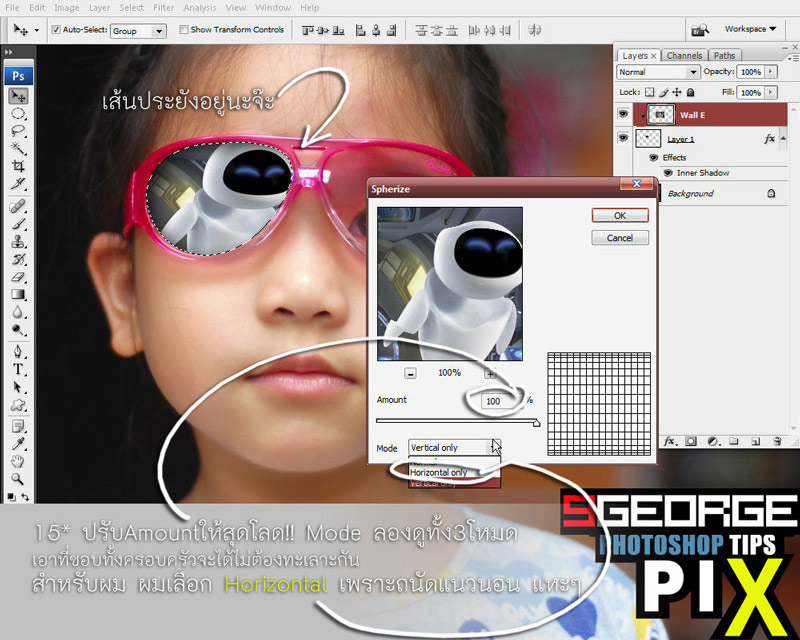This screenshot has height=640, width=800.
Task: Select the Magic Wand tool
Action: pyautogui.click(x=19, y=149)
